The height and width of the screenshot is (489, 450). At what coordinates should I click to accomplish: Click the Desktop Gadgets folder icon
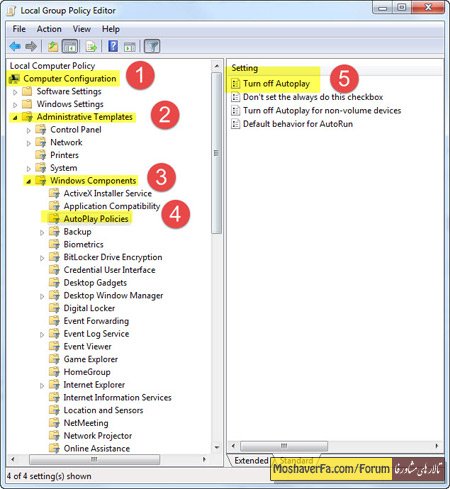point(54,283)
